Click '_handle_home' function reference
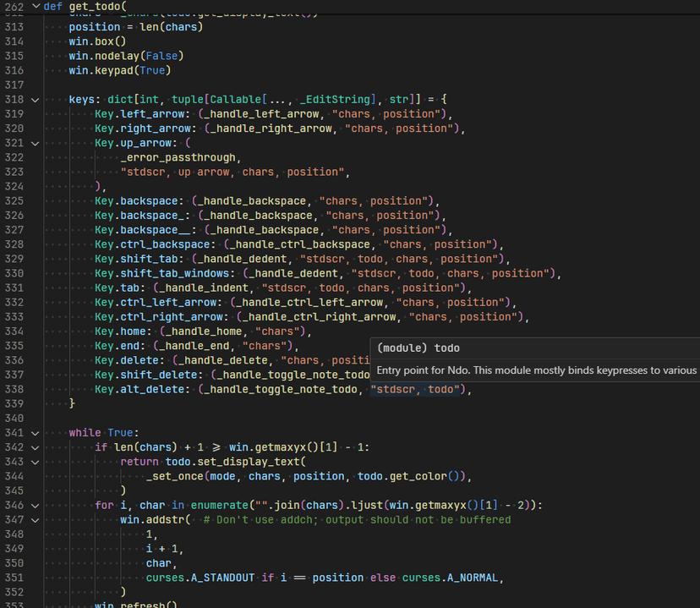 (204, 331)
